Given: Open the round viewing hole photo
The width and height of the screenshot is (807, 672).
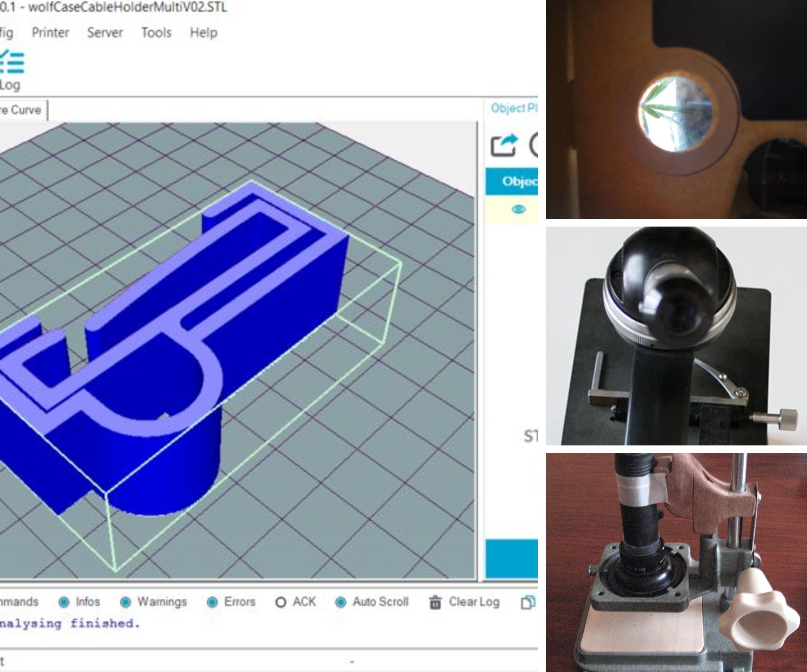Looking at the screenshot, I should click(676, 109).
